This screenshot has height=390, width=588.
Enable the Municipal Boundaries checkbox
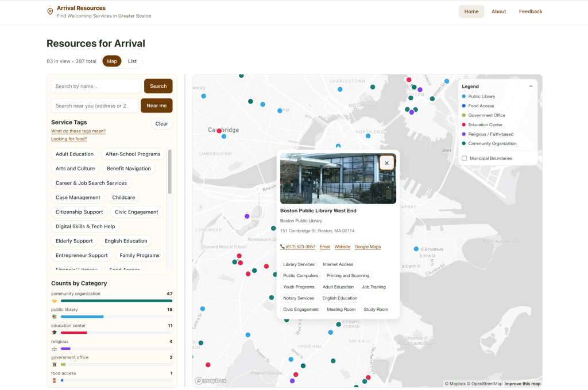tap(464, 158)
